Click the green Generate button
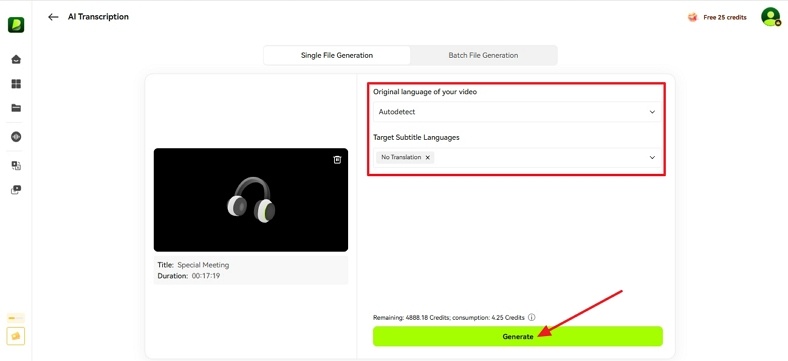The width and height of the screenshot is (788, 361). point(518,336)
